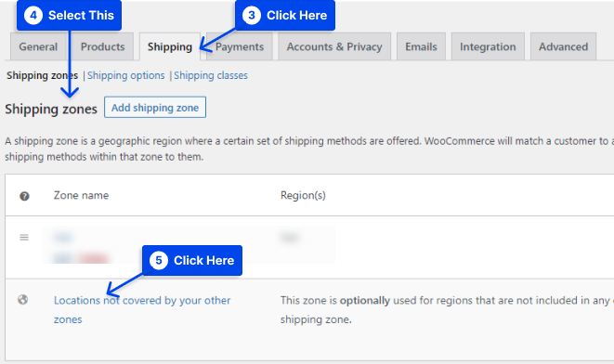Click the help question mark icon
Viewport: 614px width, 364px height.
(24, 196)
